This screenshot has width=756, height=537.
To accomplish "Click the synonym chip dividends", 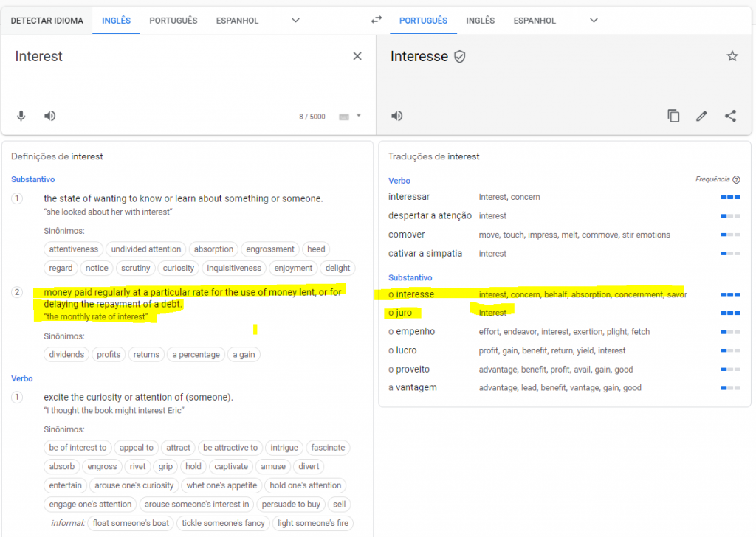I will (66, 354).
